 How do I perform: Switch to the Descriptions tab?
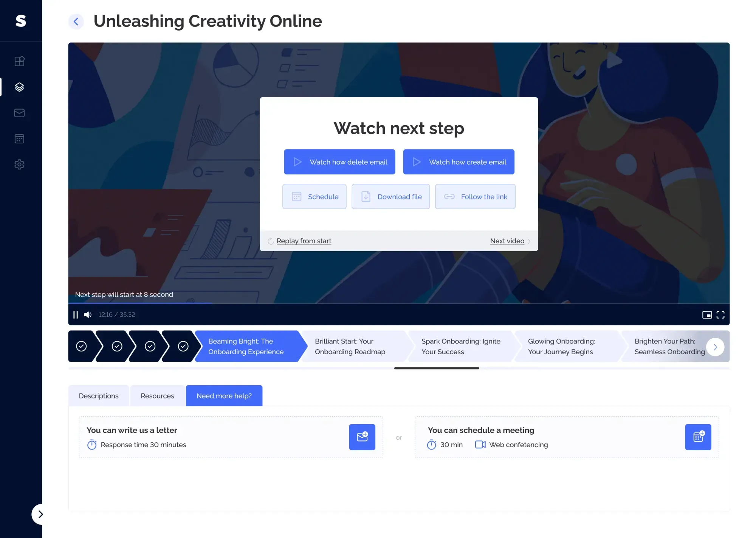(x=98, y=395)
